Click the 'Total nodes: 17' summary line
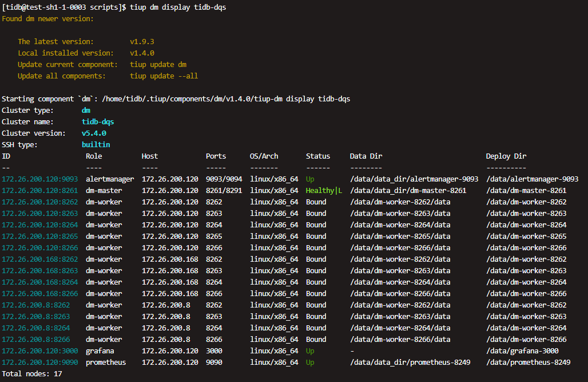588x382 pixels. [32, 374]
